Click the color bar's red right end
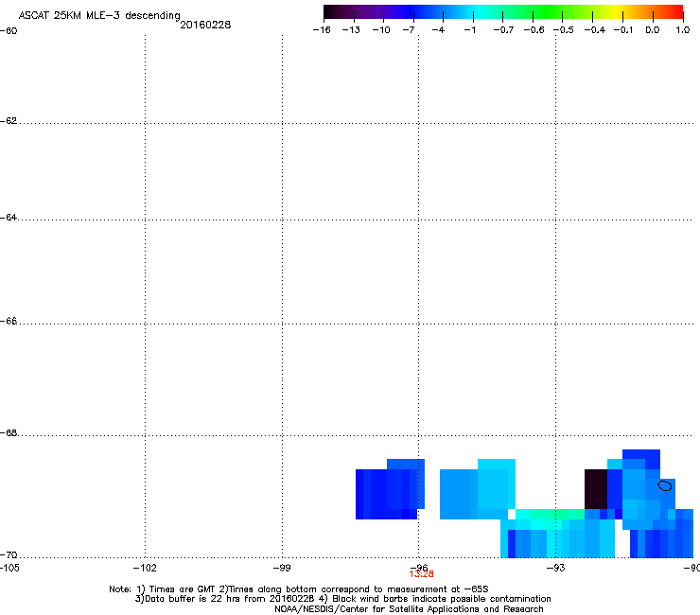The width and height of the screenshot is (700, 615). click(676, 12)
